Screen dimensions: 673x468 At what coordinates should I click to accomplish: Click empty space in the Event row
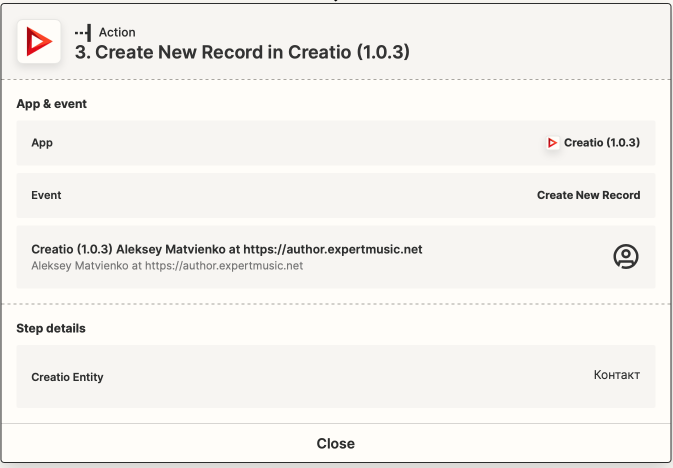tap(300, 195)
